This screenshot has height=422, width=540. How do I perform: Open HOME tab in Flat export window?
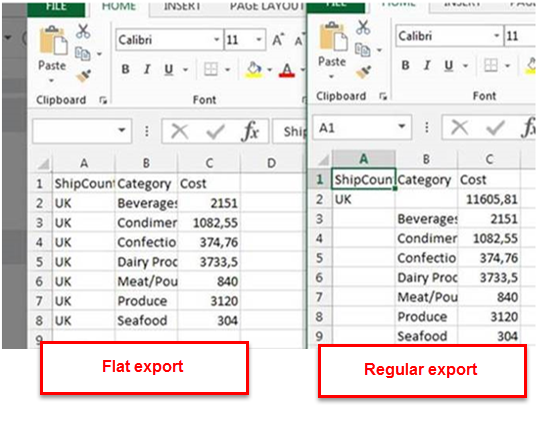(119, 6)
